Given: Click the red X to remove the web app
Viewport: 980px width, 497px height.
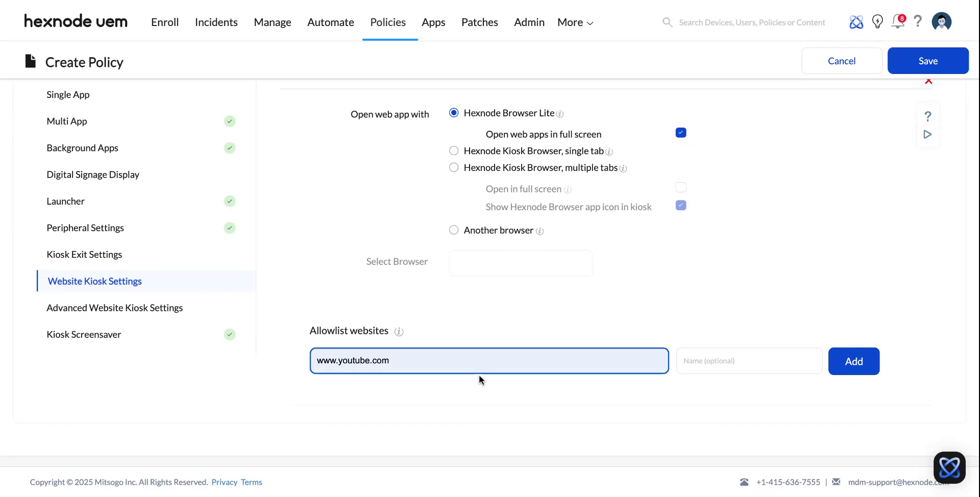Looking at the screenshot, I should coord(928,81).
